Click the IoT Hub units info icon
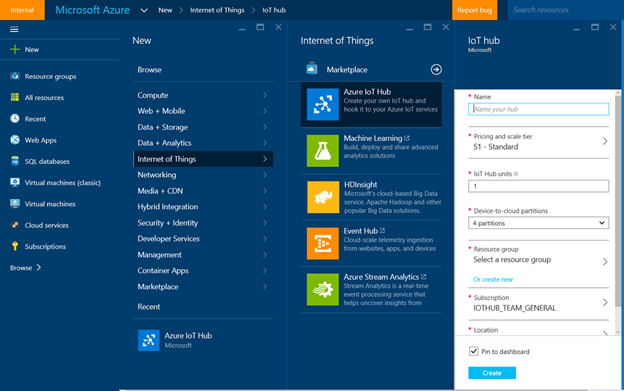624x391 pixels. [516, 174]
